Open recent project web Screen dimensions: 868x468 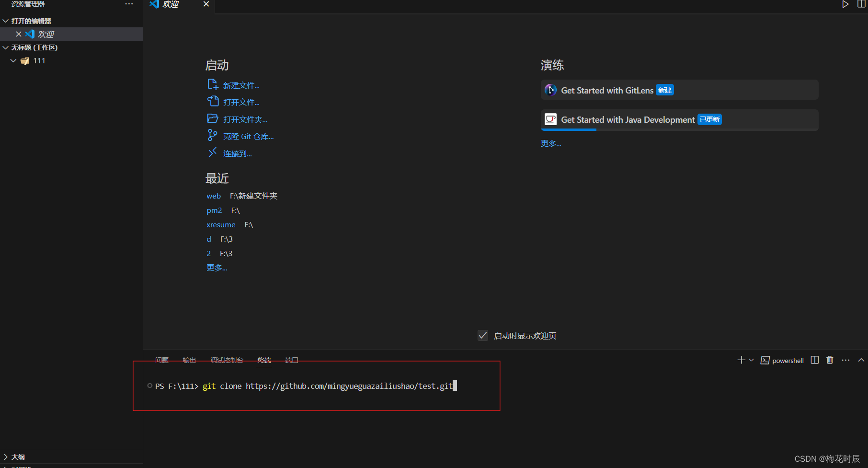214,196
